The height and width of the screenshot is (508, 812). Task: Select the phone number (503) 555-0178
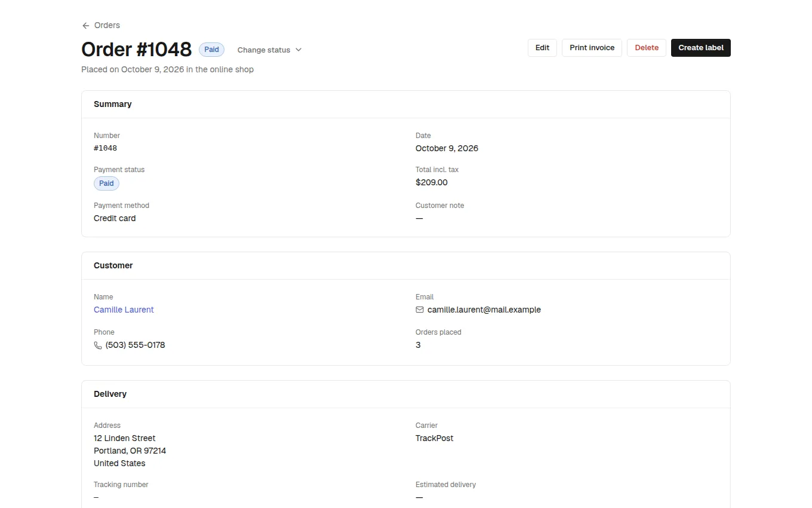135,345
